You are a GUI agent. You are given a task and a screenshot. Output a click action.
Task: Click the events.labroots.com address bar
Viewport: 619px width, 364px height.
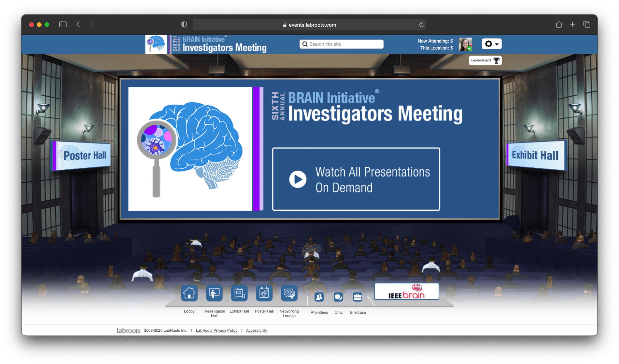[x=309, y=25]
